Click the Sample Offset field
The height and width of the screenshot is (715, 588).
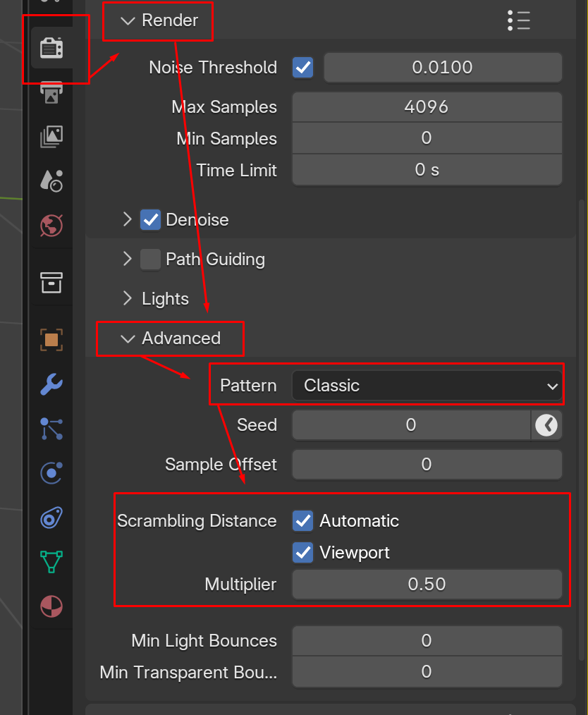click(x=427, y=465)
